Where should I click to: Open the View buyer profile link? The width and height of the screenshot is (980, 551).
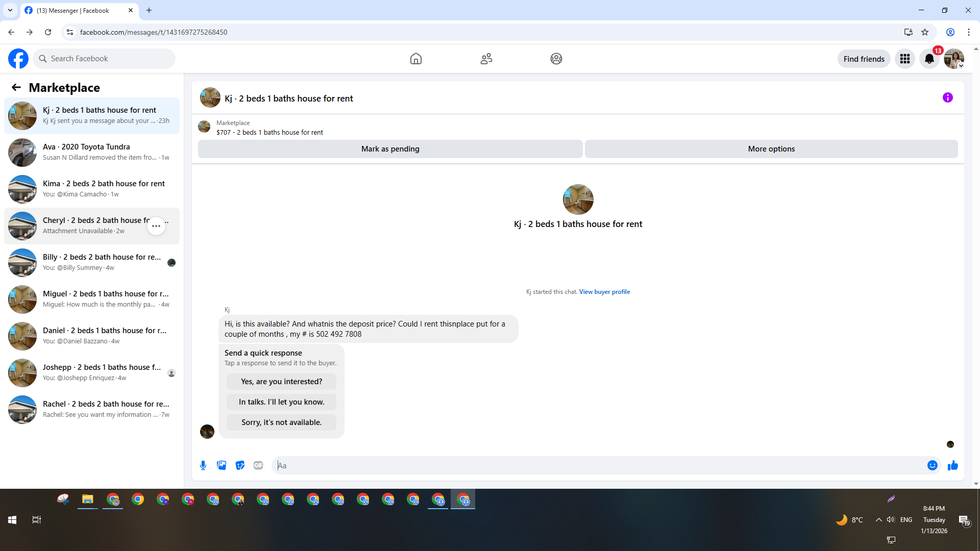point(604,292)
